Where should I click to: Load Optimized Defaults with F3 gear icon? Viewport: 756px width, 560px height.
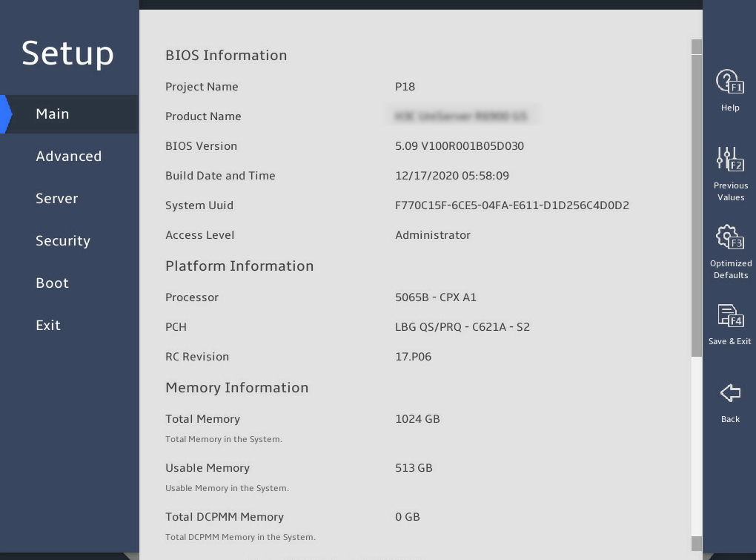(729, 237)
